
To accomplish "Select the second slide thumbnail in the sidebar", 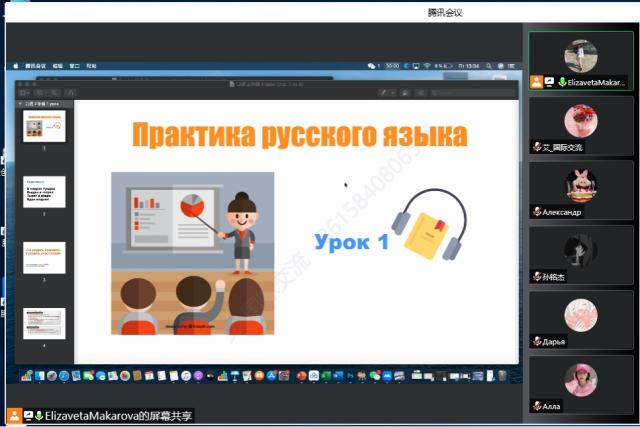I will point(44,192).
